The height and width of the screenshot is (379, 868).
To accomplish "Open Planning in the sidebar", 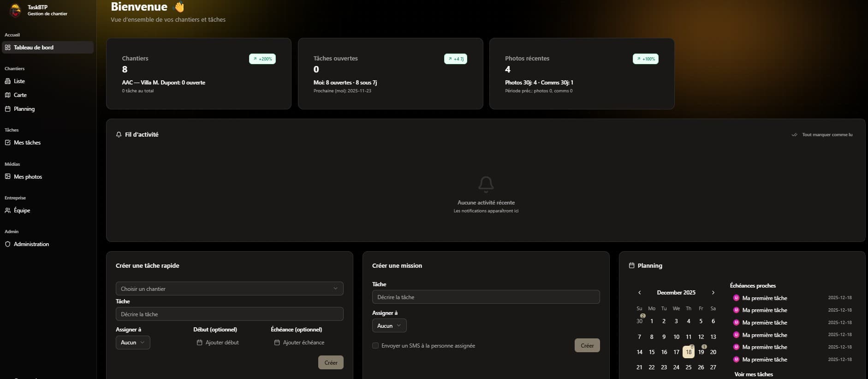I will click(x=24, y=109).
